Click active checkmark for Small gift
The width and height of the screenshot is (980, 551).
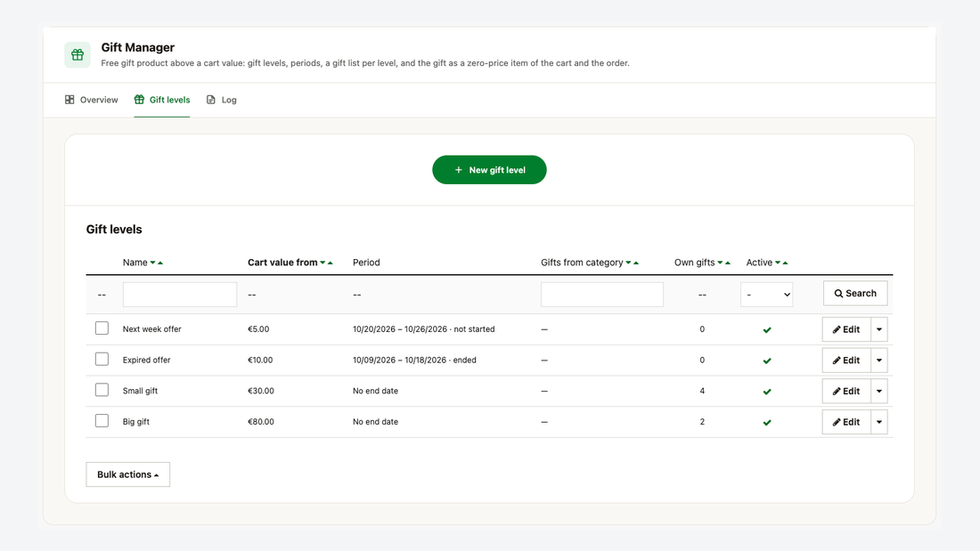[767, 392]
